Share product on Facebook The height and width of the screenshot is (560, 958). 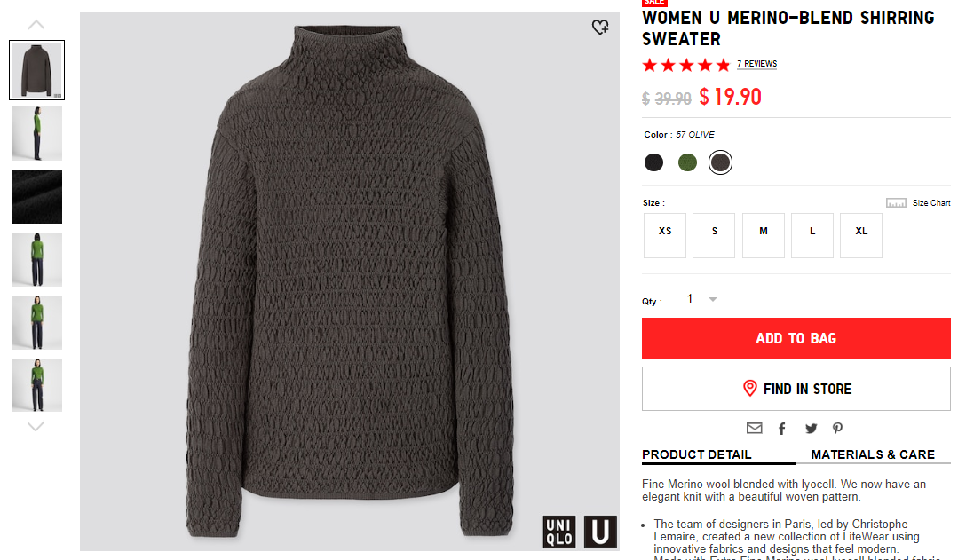pos(782,429)
